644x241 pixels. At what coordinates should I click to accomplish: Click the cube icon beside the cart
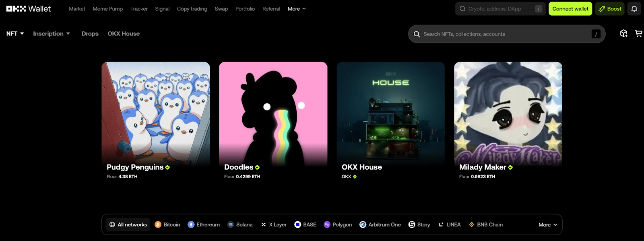click(623, 34)
